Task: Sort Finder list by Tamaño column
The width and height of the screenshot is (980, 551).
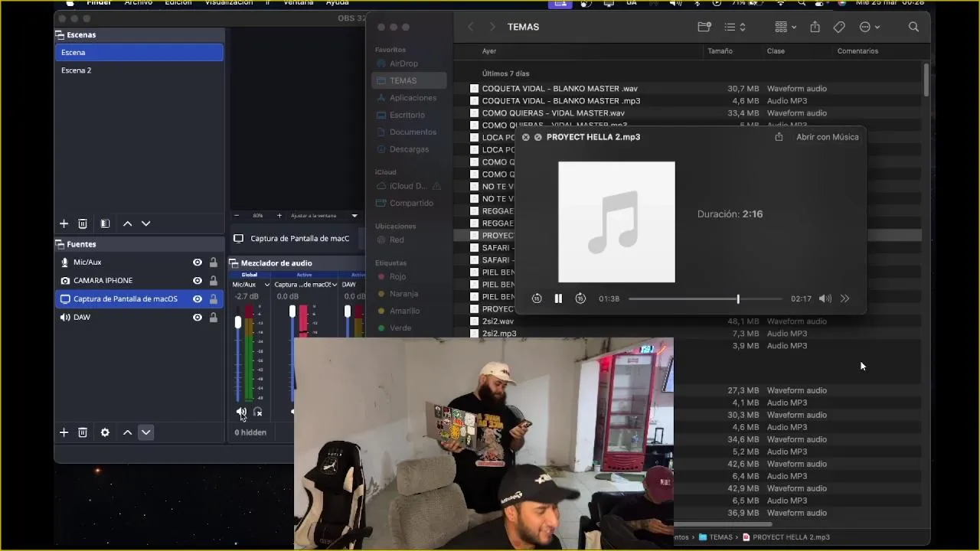Action: tap(720, 51)
